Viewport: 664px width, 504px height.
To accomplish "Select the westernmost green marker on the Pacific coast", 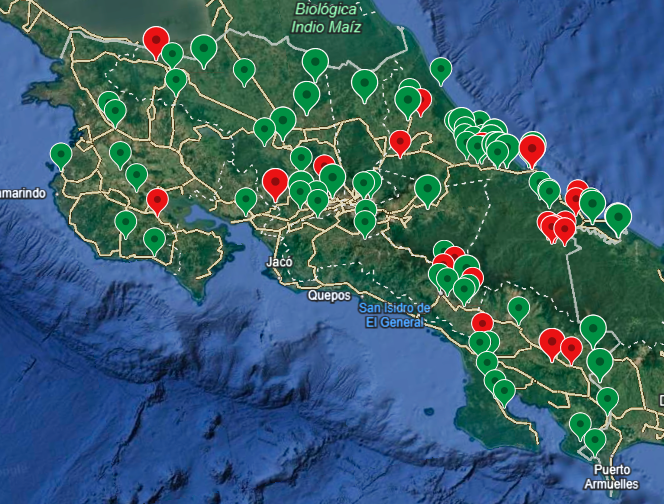I will (x=61, y=155).
